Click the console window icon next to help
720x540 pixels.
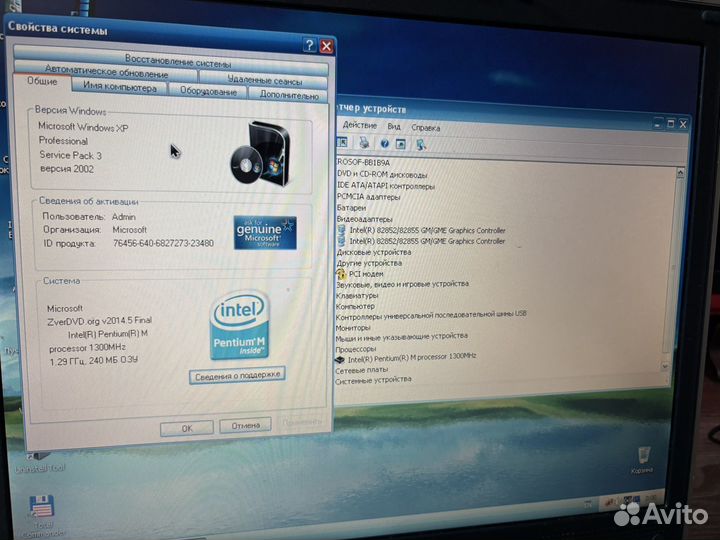tap(401, 144)
